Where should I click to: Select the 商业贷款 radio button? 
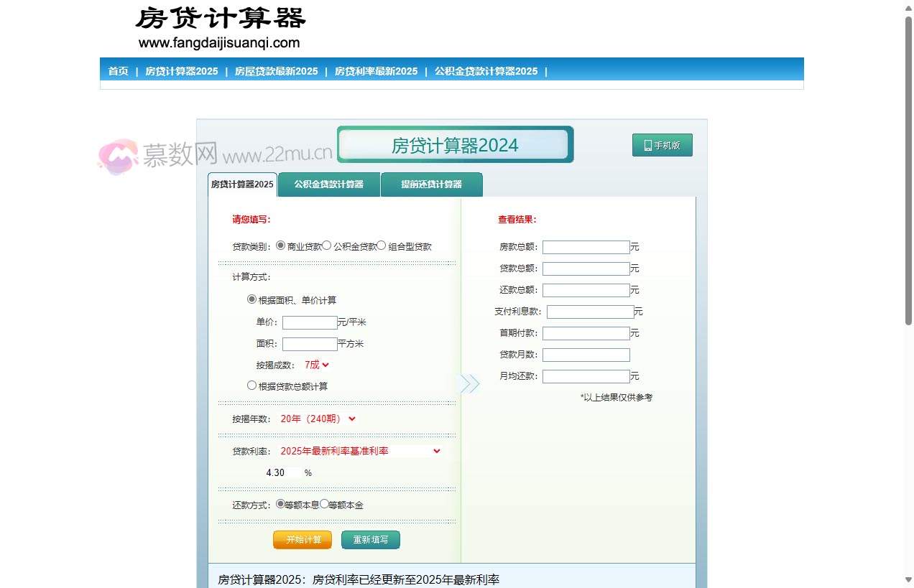(280, 245)
